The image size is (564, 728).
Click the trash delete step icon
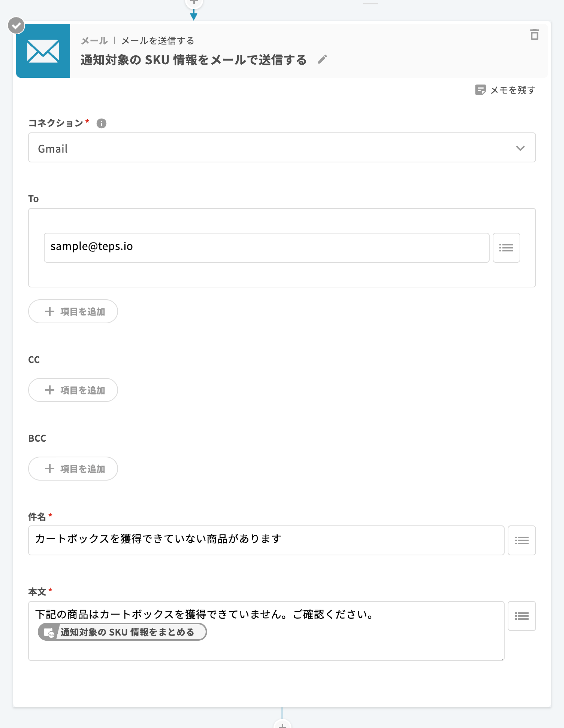pyautogui.click(x=534, y=34)
